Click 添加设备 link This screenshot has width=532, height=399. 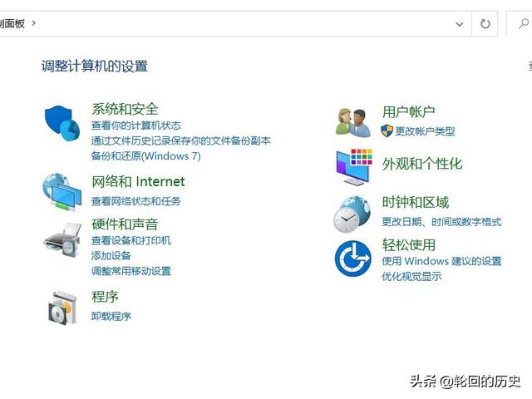[x=111, y=255]
